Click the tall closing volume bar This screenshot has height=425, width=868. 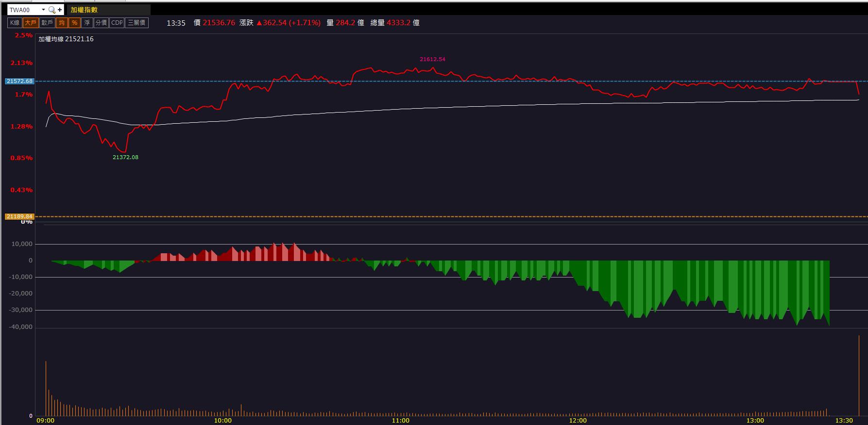859,375
